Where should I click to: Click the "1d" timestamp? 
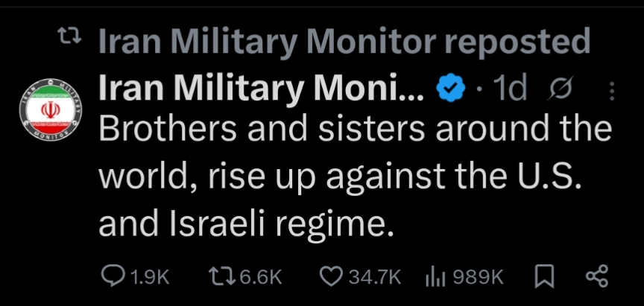pos(510,91)
